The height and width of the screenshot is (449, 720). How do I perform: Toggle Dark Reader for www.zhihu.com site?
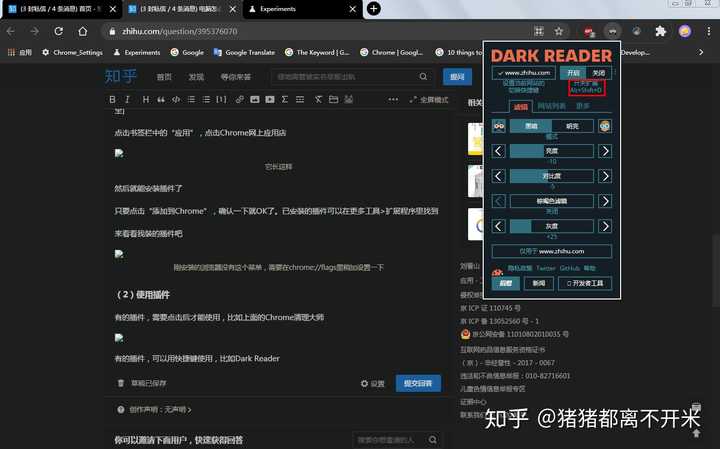pos(523,73)
